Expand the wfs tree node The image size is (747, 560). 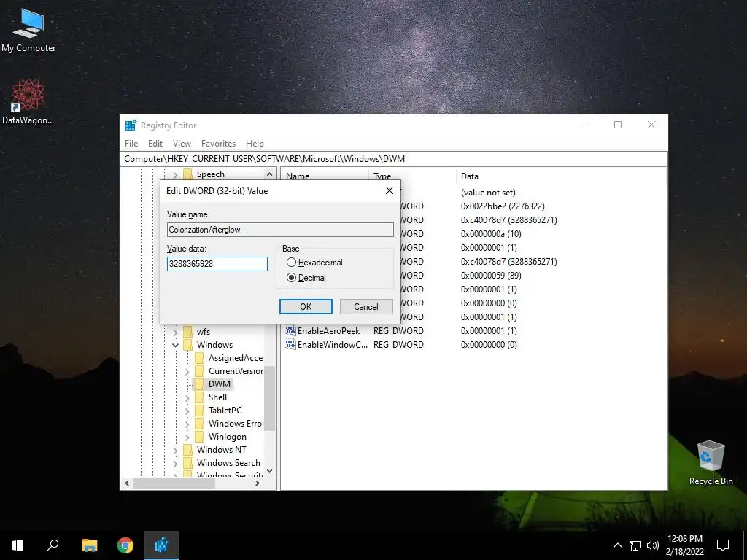click(x=175, y=332)
